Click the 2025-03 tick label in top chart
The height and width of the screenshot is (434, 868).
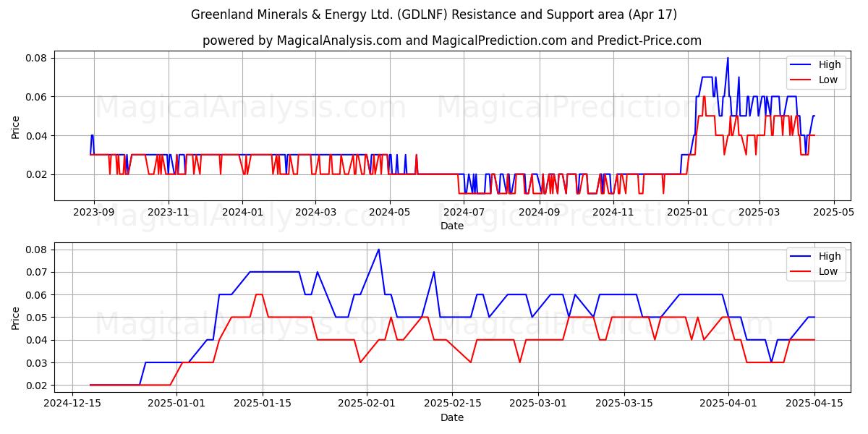(x=759, y=213)
